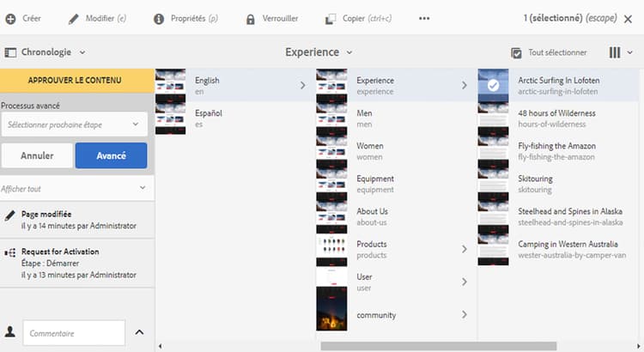Click the Copier icon

click(x=331, y=19)
